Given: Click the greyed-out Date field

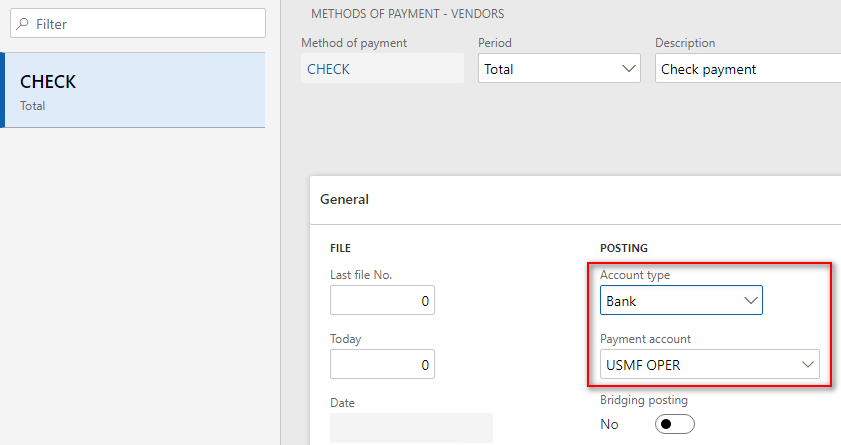Looking at the screenshot, I should click(411, 427).
